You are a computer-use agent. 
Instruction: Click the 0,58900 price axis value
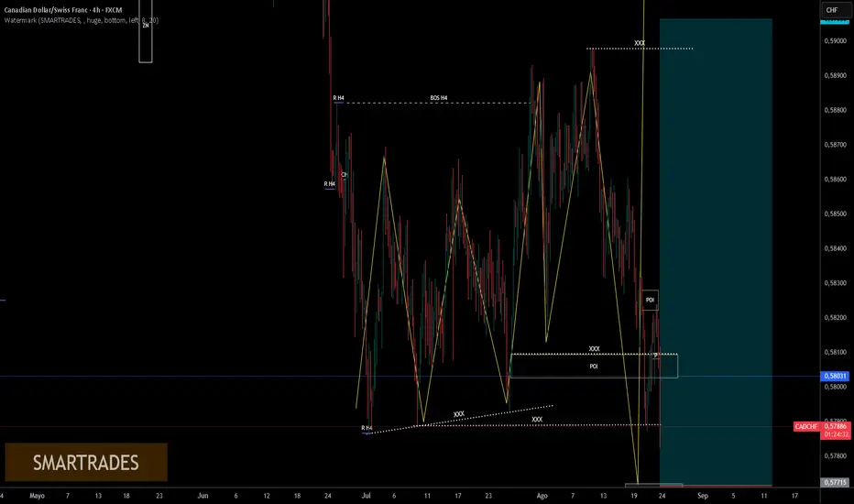tap(835, 76)
